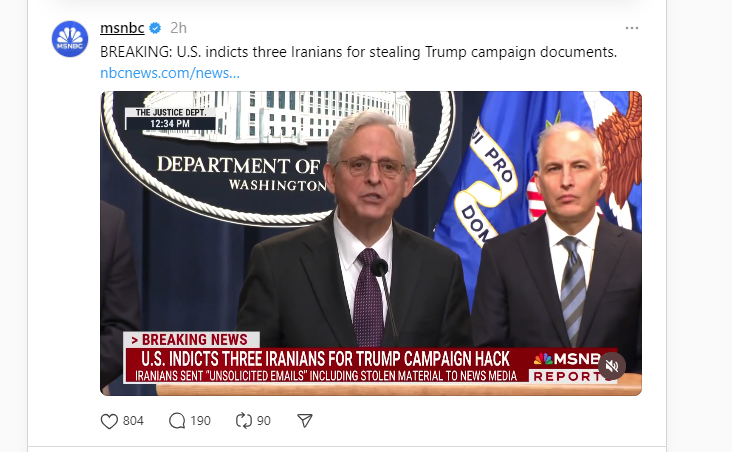732x452 pixels.
Task: View the 90 reposts count
Action: click(x=264, y=421)
